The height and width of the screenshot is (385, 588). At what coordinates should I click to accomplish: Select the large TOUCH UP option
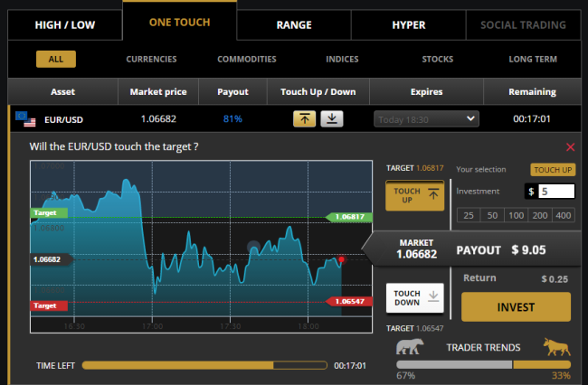coord(414,197)
